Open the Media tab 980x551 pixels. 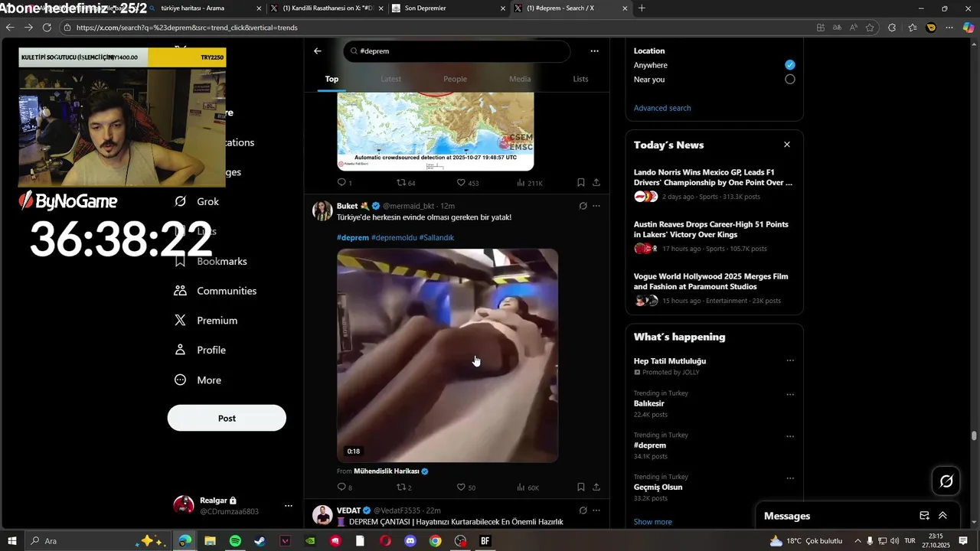click(x=520, y=79)
